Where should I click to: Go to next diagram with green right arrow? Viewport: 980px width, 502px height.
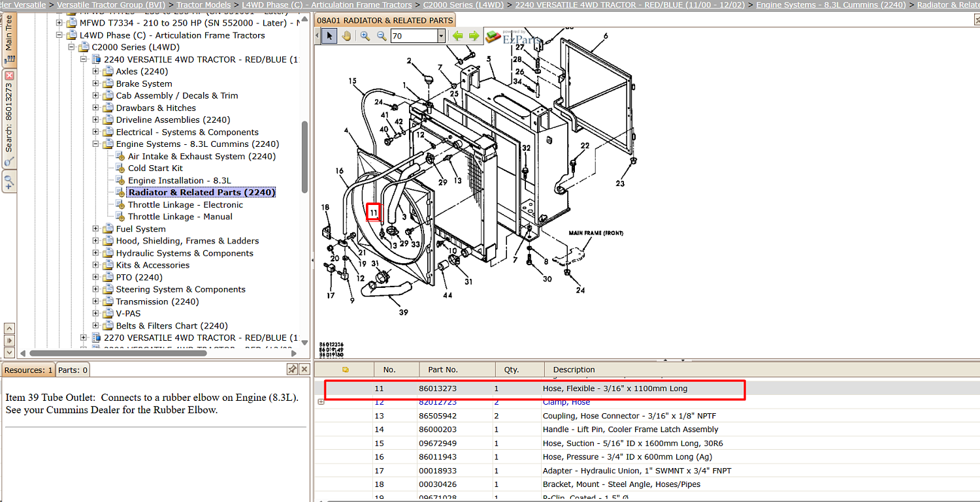pos(474,36)
